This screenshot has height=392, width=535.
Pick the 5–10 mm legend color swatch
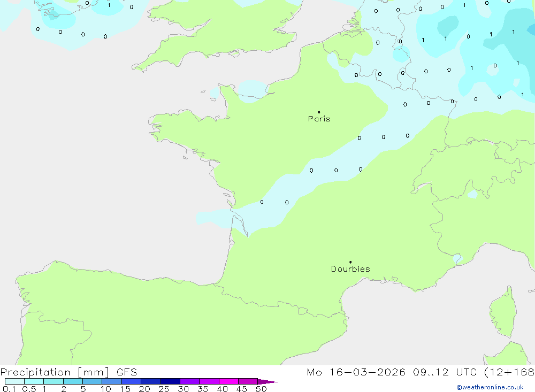tap(93, 381)
